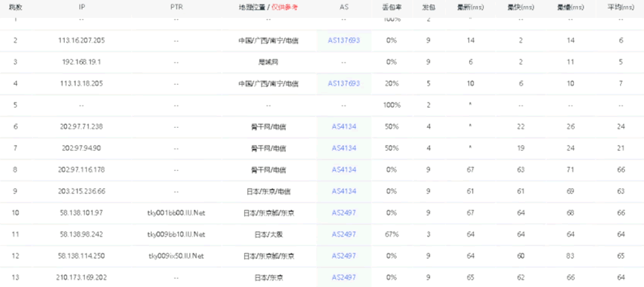
Task: Click 100% packet loss in hop 5
Action: click(x=391, y=105)
